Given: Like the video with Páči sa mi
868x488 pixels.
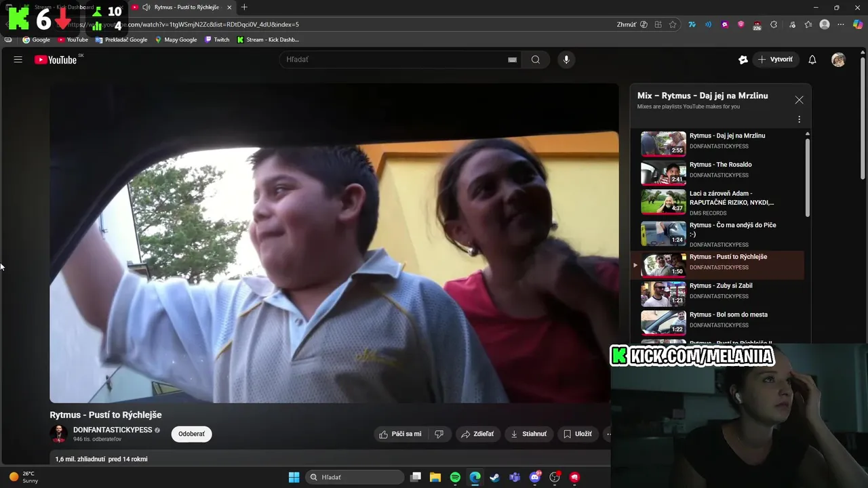Looking at the screenshot, I should click(x=400, y=434).
